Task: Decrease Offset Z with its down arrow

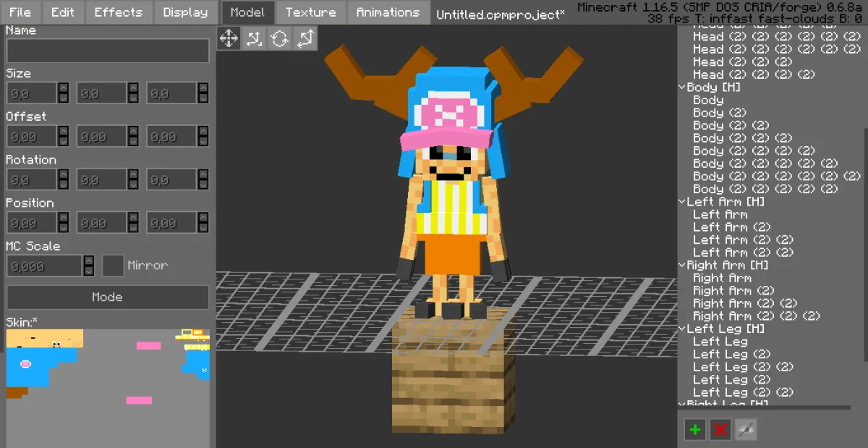Action: (x=204, y=141)
